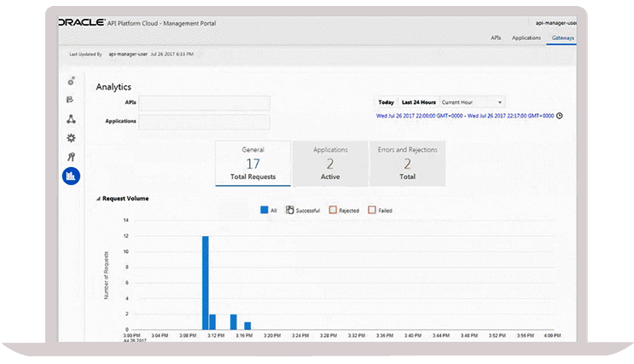This screenshot has width=634, height=364.
Task: Open the api-manager-user account menu
Action: coord(555,23)
